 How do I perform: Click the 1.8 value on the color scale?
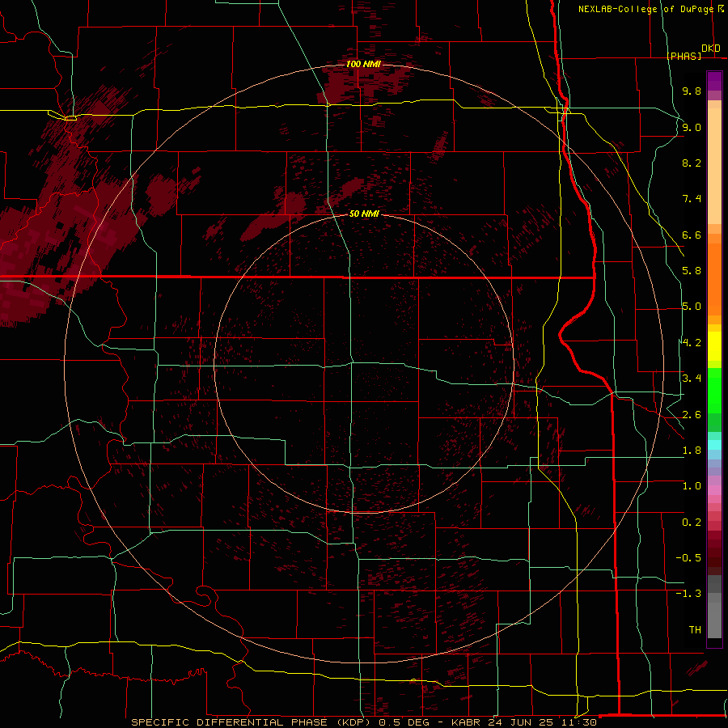point(692,451)
